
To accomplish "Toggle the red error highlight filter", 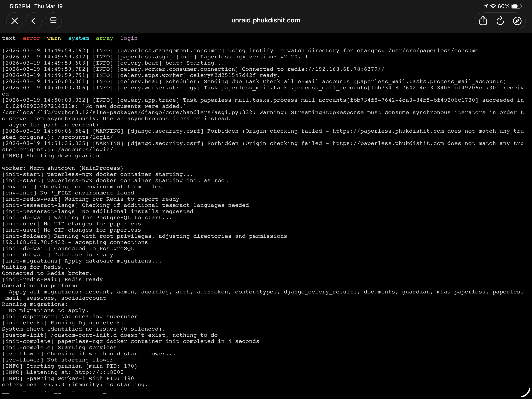I will 32,38.
